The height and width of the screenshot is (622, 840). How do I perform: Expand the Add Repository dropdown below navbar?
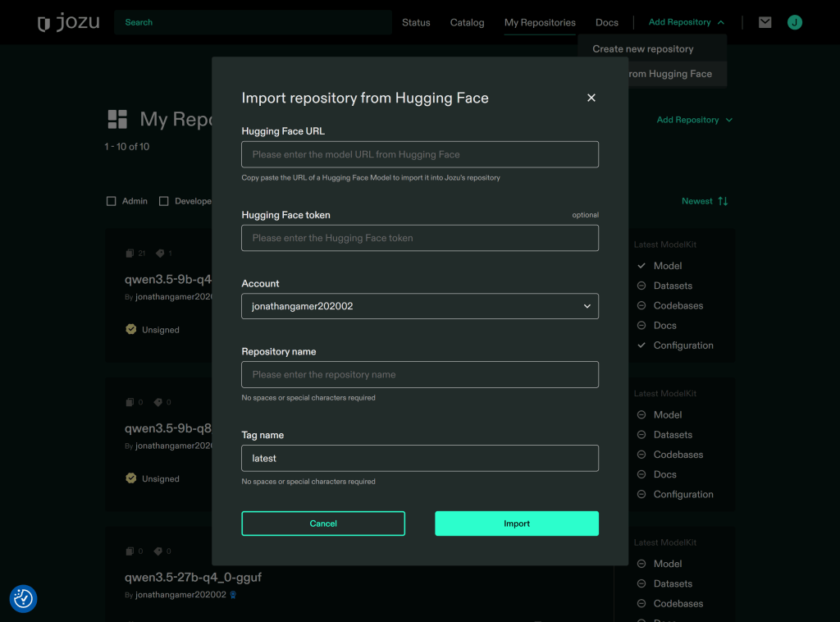point(694,120)
